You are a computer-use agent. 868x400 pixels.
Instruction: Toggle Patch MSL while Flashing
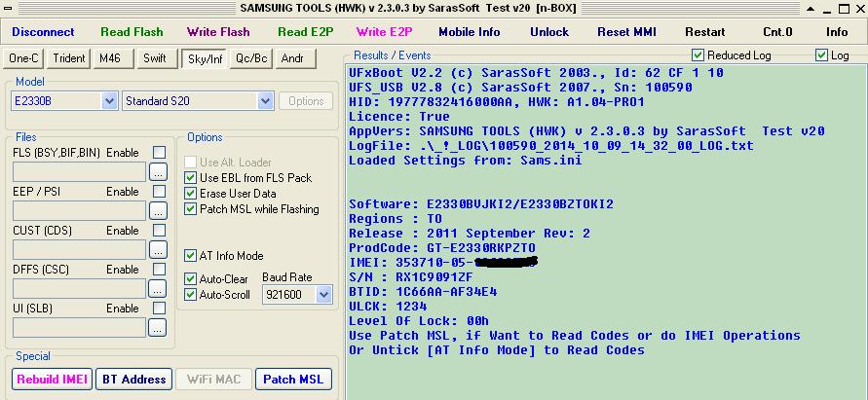coord(190,209)
